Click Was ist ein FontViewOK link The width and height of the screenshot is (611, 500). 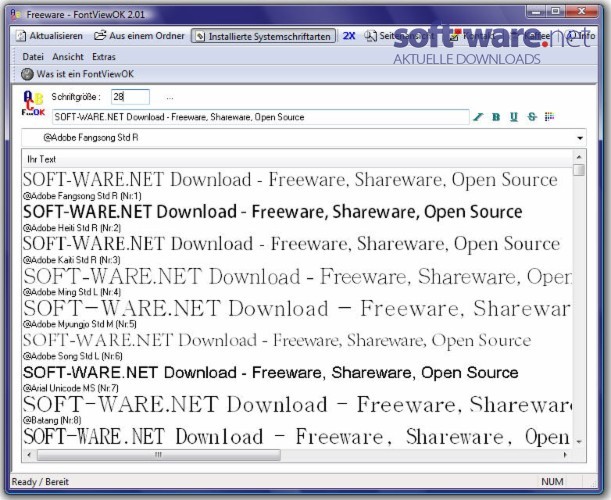[85, 74]
